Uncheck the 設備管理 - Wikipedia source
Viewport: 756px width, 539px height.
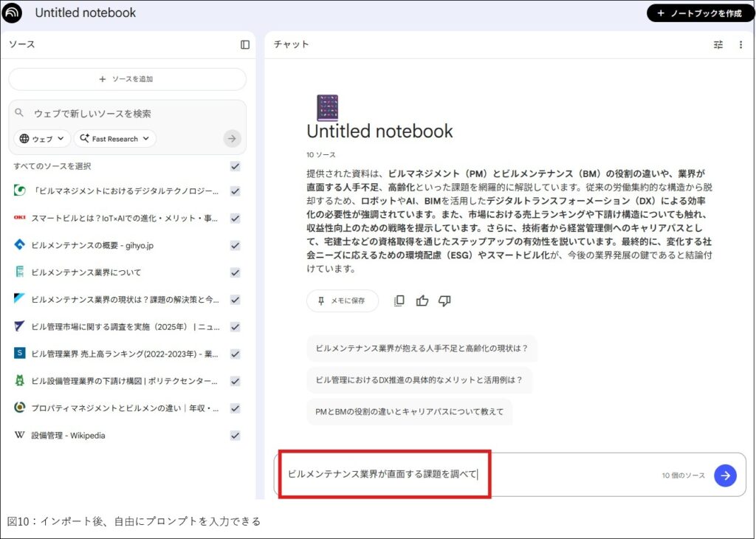click(235, 436)
